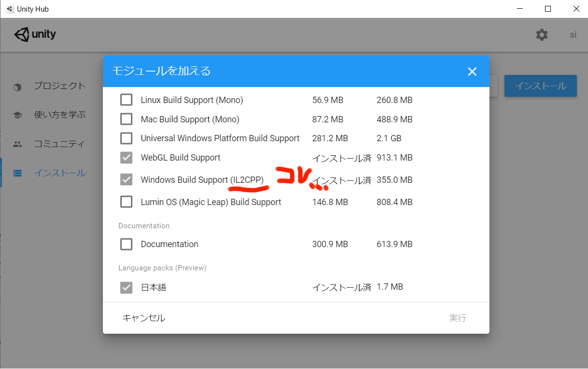Select the インストール list icon in sidebar
This screenshot has height=369, width=588.
pyautogui.click(x=18, y=173)
